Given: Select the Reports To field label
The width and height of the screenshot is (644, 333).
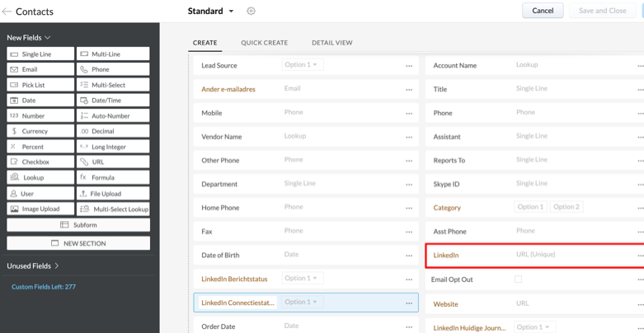Looking at the screenshot, I should 449,161.
